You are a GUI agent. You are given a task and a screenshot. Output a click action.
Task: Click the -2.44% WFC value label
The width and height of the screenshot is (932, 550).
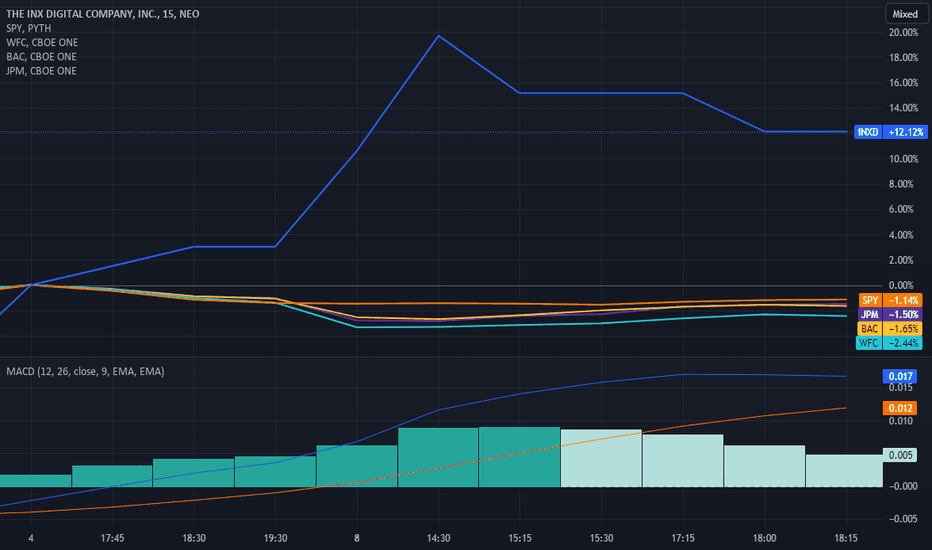point(903,343)
